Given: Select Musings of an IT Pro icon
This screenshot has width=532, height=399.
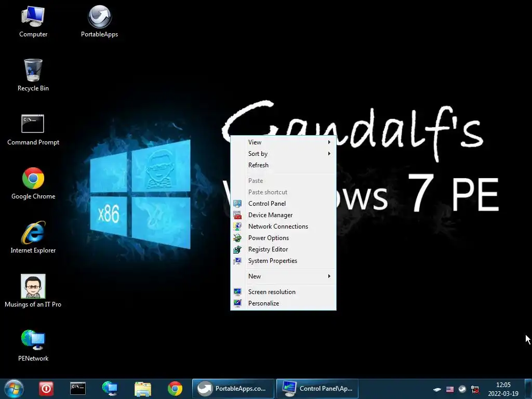Looking at the screenshot, I should pos(33,291).
